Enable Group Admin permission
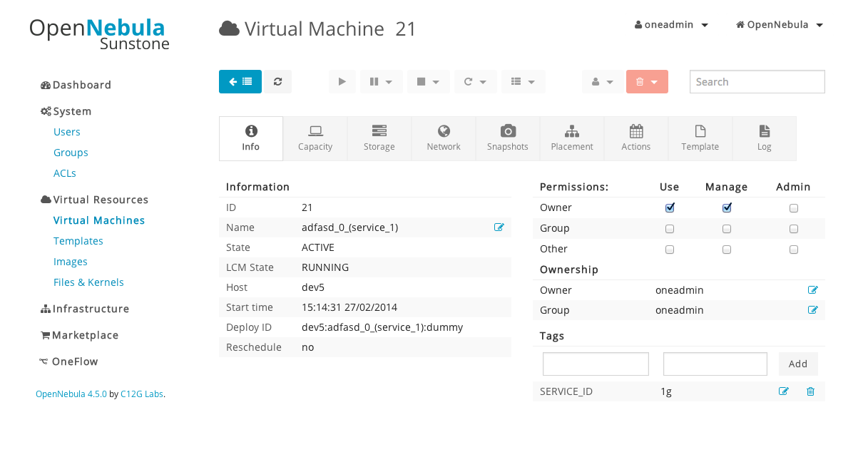 tap(794, 229)
